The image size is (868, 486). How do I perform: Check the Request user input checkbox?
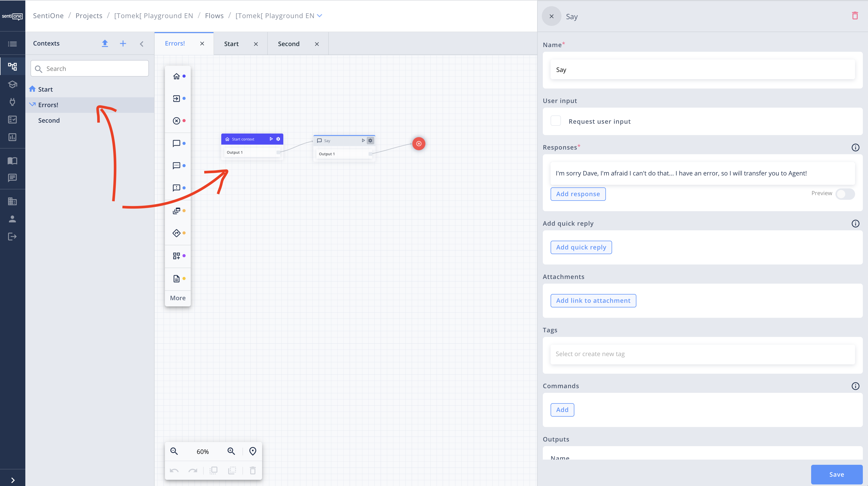click(556, 121)
